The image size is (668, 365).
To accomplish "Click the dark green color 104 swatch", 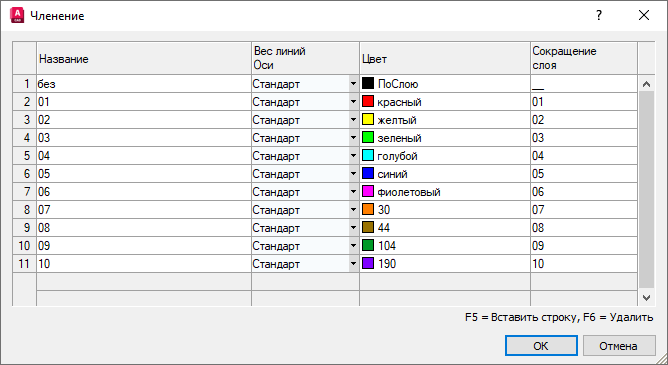I will [368, 245].
